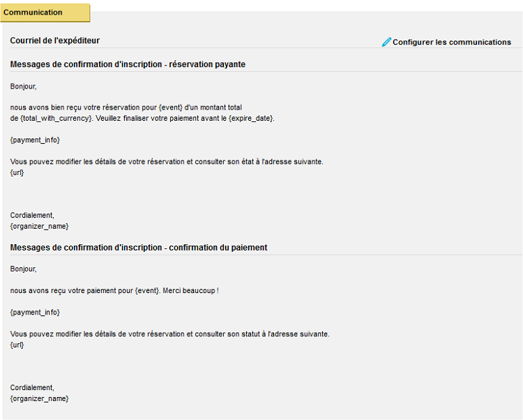523x420 pixels.
Task: Click second {payment_info} placeholder in paiement message
Action: [x=35, y=313]
